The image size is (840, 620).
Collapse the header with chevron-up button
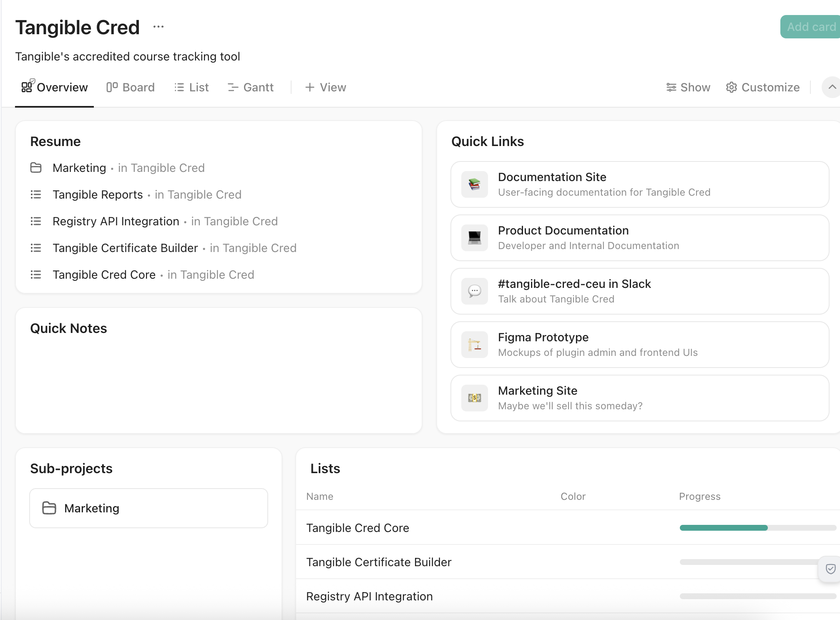[832, 87]
